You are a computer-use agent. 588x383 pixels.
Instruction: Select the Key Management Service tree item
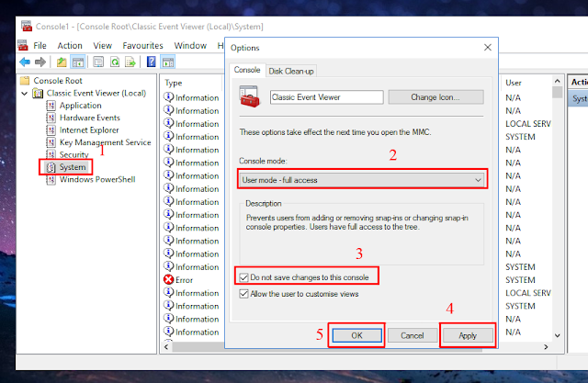(x=105, y=142)
